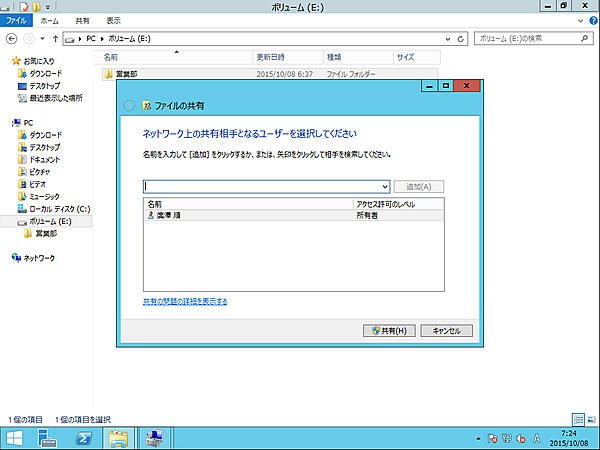
Task: Click the file sharing dialog back arrow
Action: [129, 106]
